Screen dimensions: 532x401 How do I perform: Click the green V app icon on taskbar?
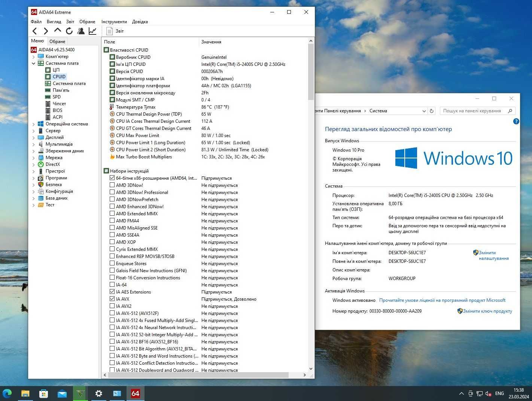[80, 394]
